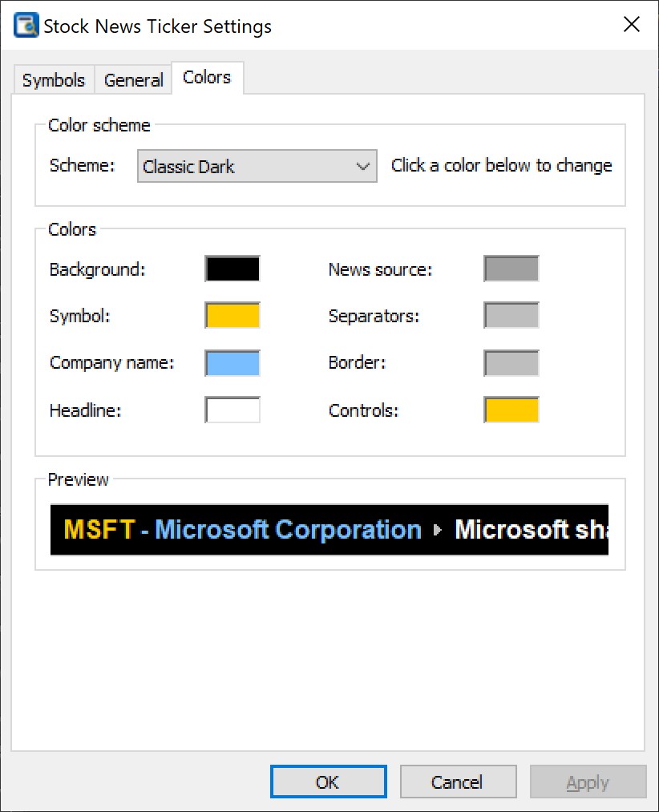Screen dimensions: 659x812
Task: Click the 'News source:' label
Action: pos(380,269)
